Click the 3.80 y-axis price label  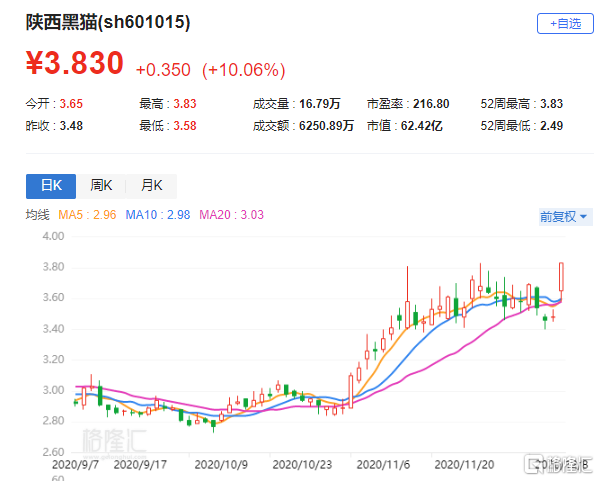(53, 267)
